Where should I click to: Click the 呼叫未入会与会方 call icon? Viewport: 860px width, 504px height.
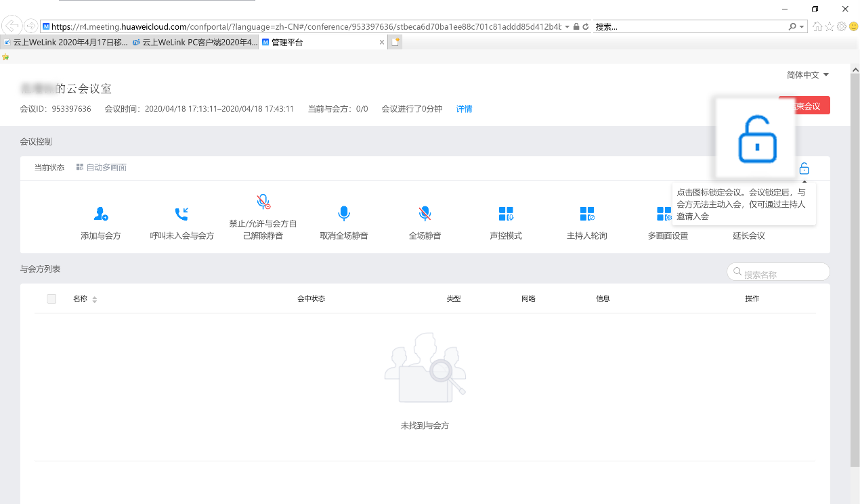pos(181,214)
